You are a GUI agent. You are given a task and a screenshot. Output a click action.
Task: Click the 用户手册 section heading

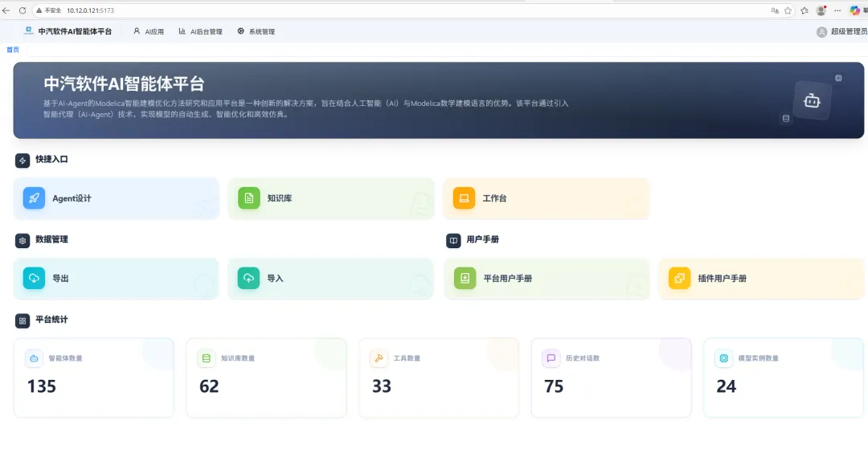click(x=483, y=239)
